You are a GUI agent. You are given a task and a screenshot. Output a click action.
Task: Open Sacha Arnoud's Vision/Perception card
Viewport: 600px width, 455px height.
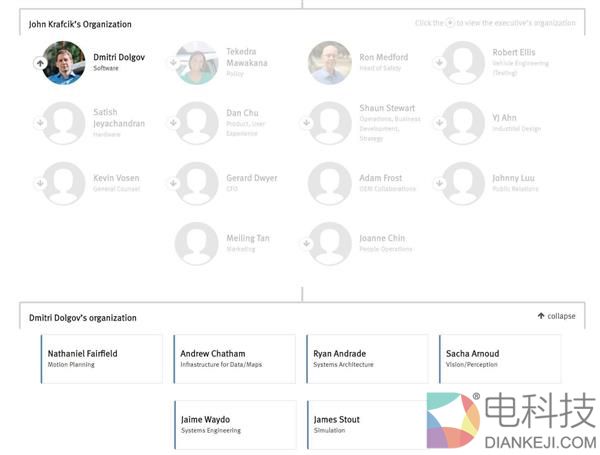(x=500, y=359)
